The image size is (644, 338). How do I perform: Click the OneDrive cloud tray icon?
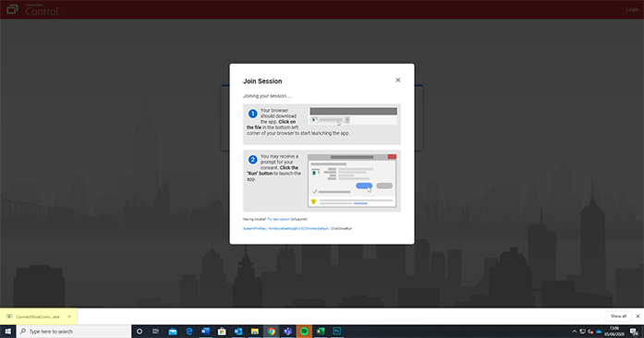tap(599, 332)
